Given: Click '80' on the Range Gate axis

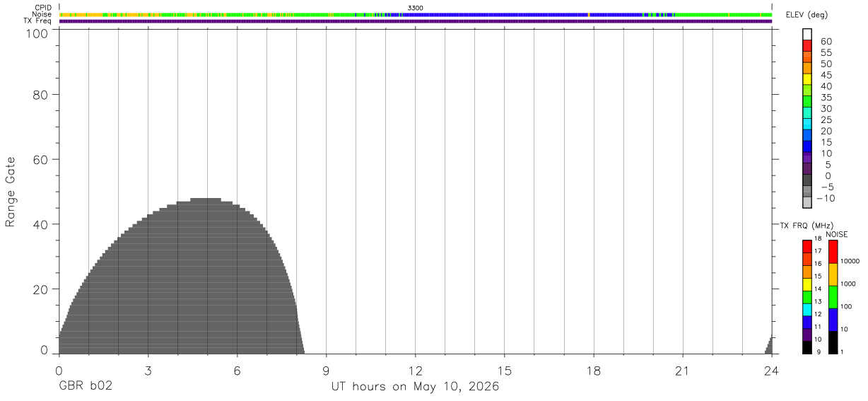Looking at the screenshot, I should (x=40, y=94).
